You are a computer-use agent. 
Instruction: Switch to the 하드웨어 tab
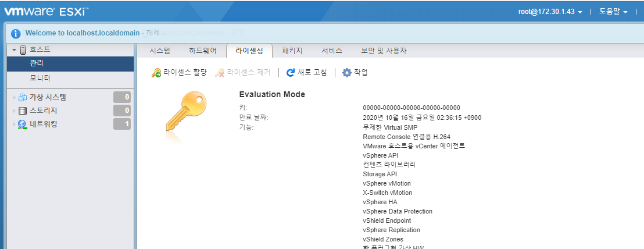point(202,51)
